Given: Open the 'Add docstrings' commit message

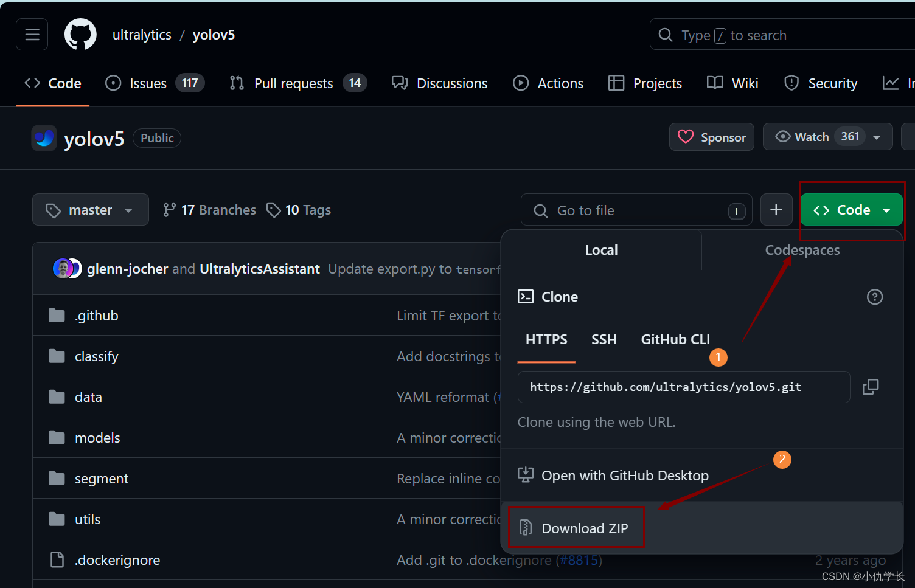Looking at the screenshot, I should coord(449,356).
